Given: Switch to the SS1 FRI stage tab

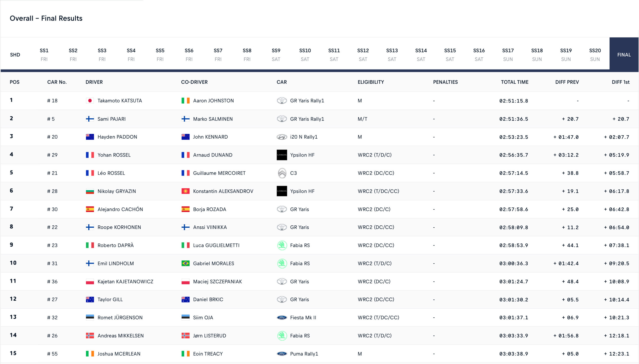Looking at the screenshot, I should point(44,55).
